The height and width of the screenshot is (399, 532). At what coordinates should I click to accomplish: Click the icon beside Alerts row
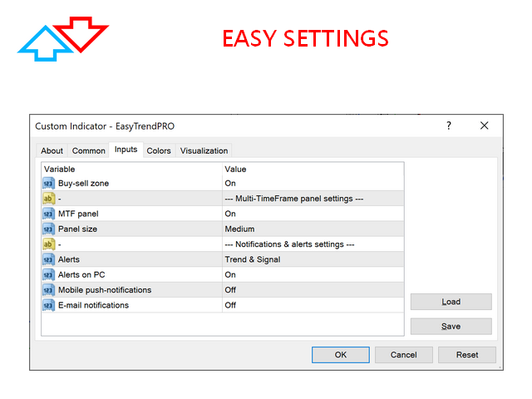click(48, 259)
